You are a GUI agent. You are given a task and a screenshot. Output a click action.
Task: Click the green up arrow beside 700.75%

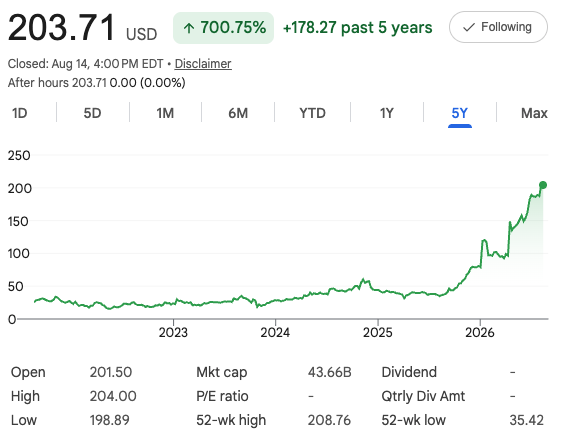(189, 28)
